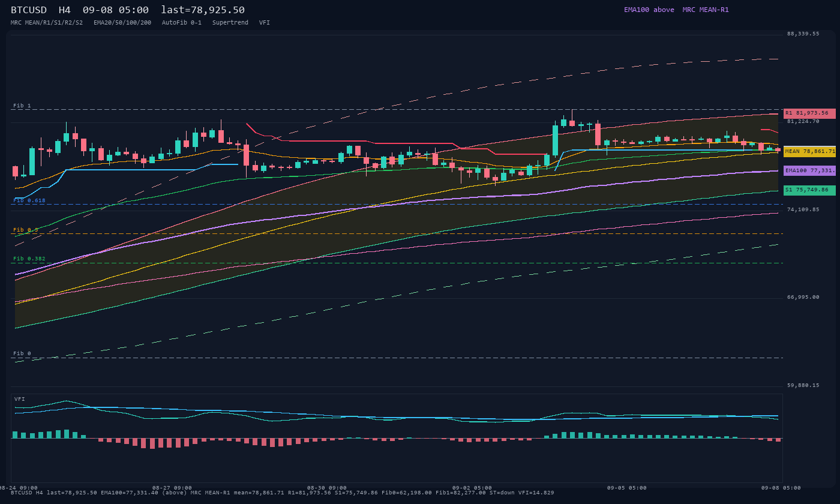
Task: Select the 'MRC MEAN/R1/S1/R2/S2' legend entry
Action: (x=47, y=23)
